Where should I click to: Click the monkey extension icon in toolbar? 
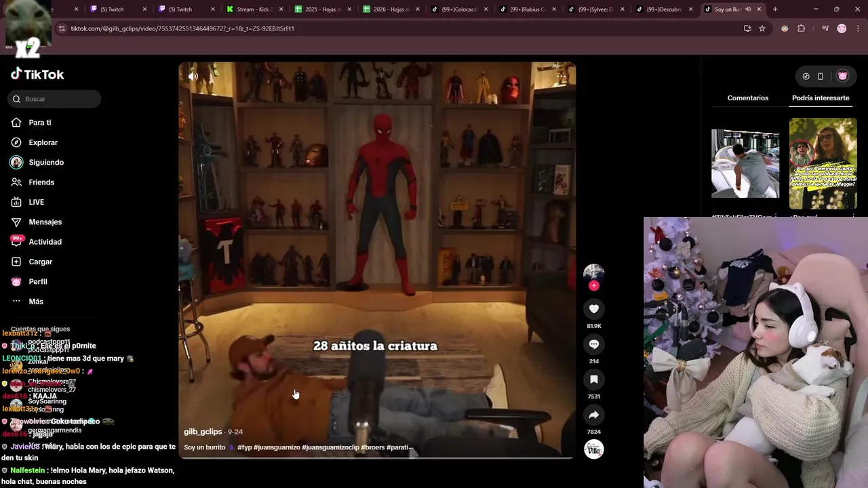point(785,28)
